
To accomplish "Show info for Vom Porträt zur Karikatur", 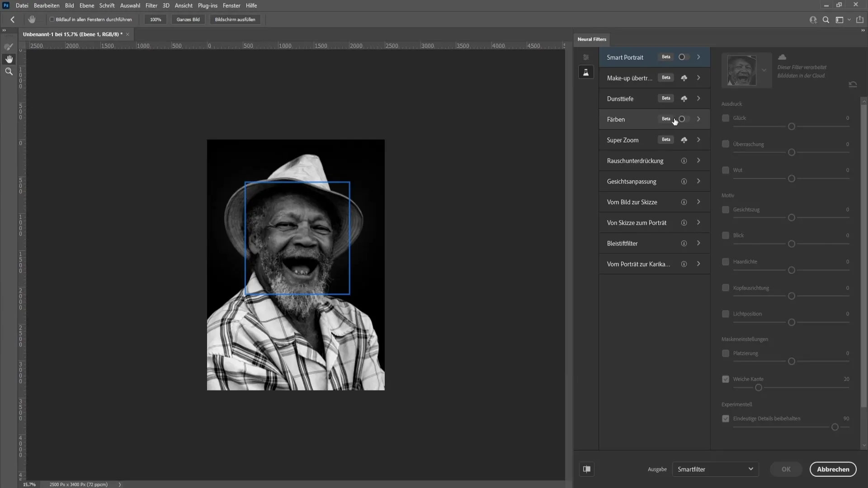I will click(684, 264).
